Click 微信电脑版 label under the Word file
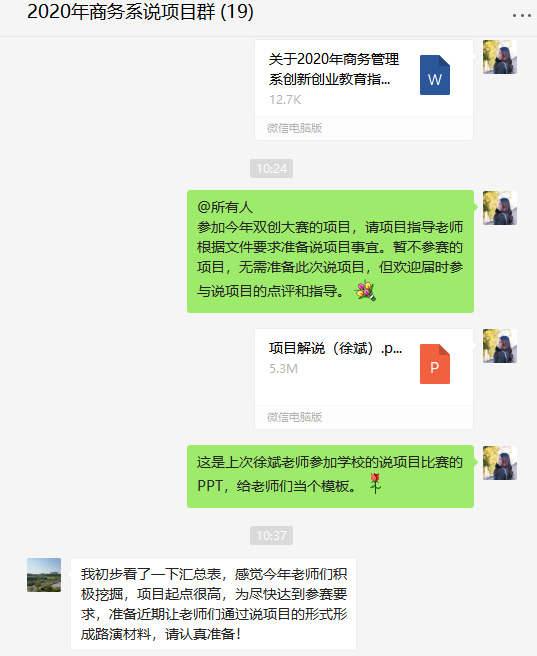 (x=294, y=128)
